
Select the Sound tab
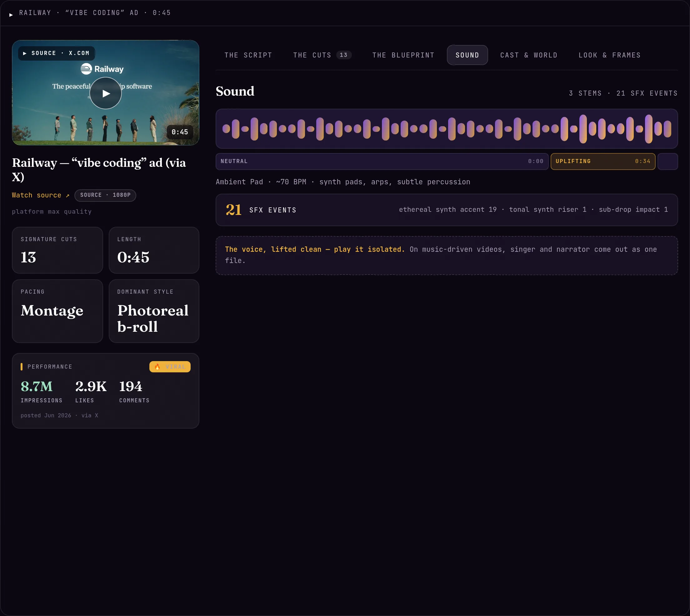coord(467,55)
